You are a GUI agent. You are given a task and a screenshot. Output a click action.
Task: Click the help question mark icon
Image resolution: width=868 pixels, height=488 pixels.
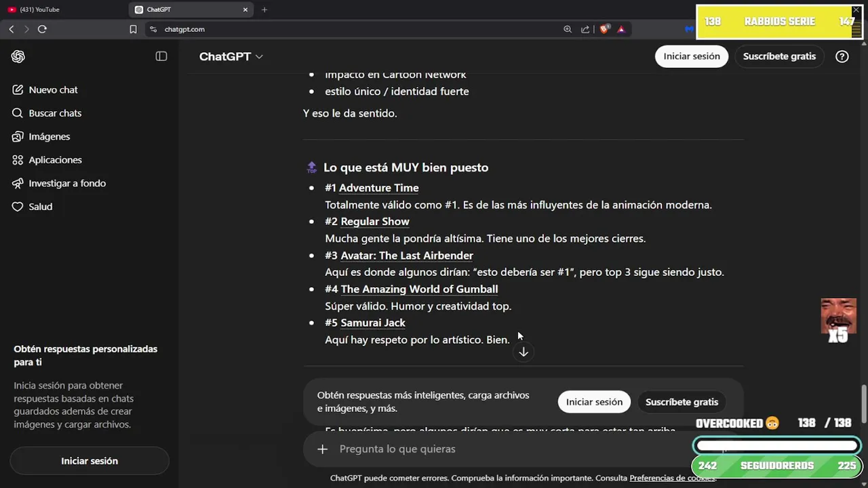tap(842, 56)
